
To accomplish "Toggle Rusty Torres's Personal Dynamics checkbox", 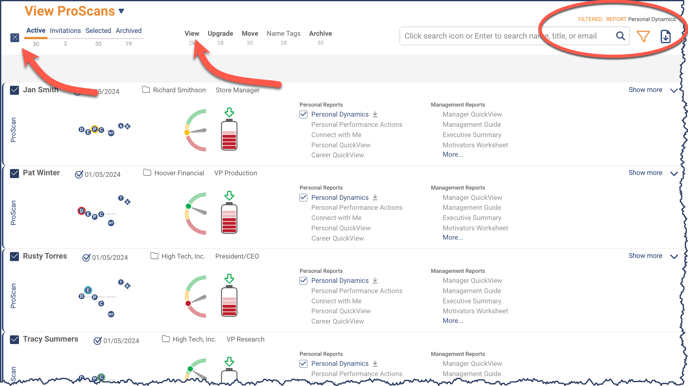I will point(303,281).
